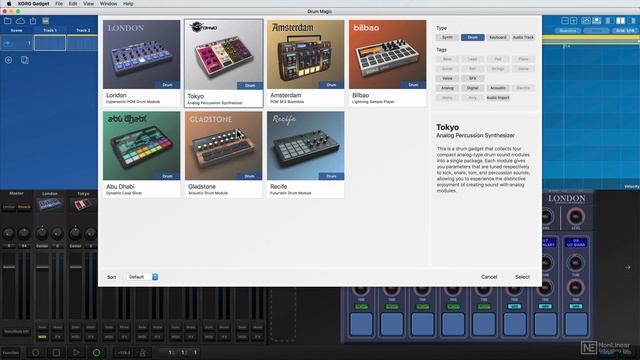Toggle the Digital tag filter
The width and height of the screenshot is (640, 360).
pyautogui.click(x=473, y=88)
